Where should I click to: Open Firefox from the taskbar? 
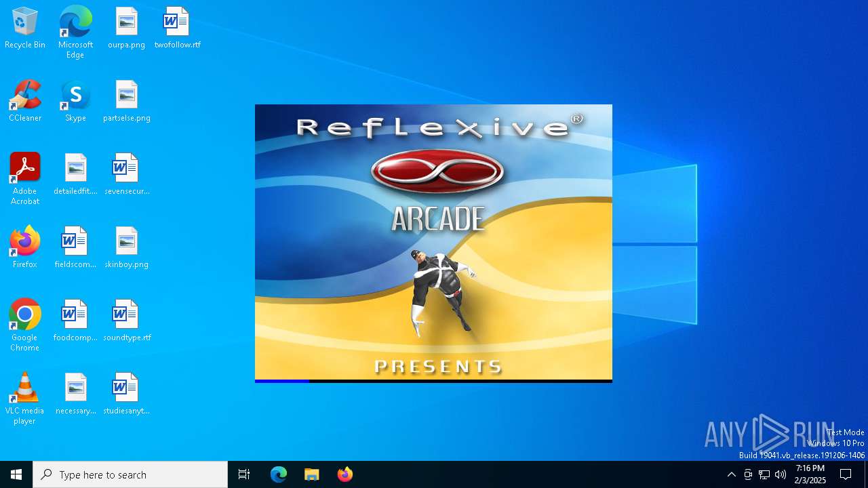[x=345, y=474]
